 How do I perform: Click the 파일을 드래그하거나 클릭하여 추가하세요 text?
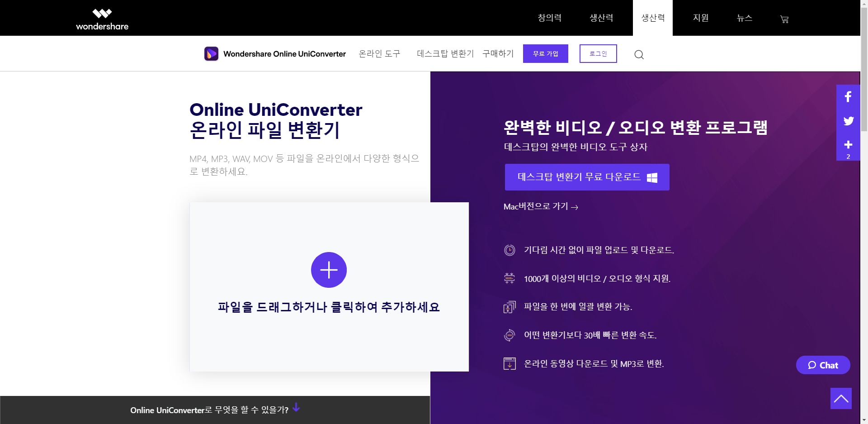pos(329,307)
